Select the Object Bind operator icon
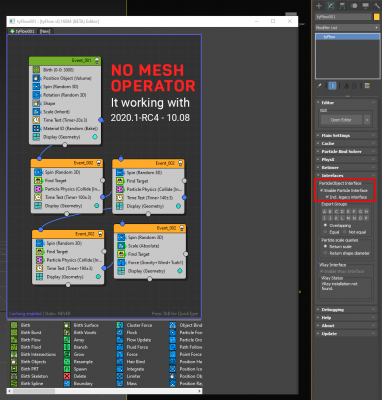 click(173, 325)
